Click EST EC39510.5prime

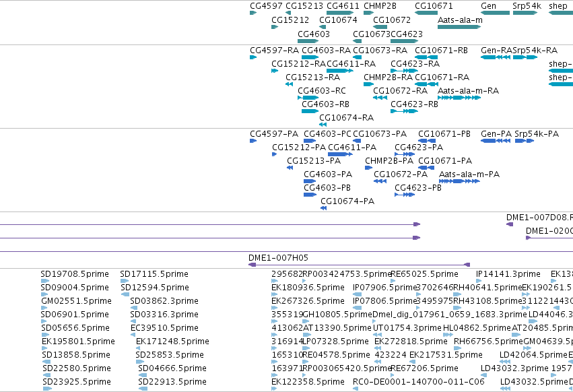tap(164, 328)
